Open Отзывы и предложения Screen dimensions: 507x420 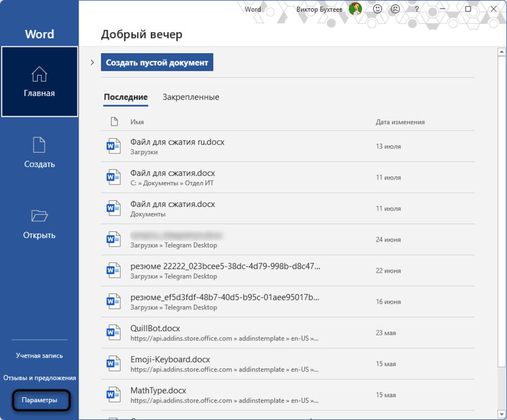[39, 377]
